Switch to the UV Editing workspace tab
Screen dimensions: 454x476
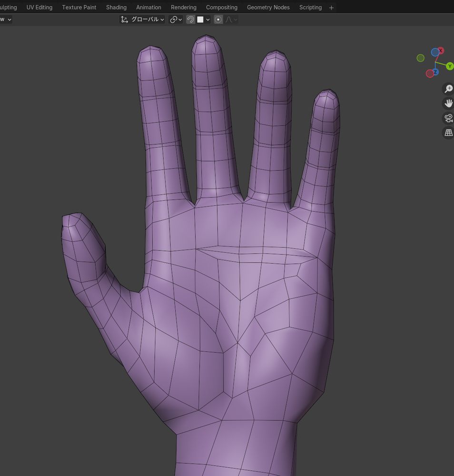39,7
